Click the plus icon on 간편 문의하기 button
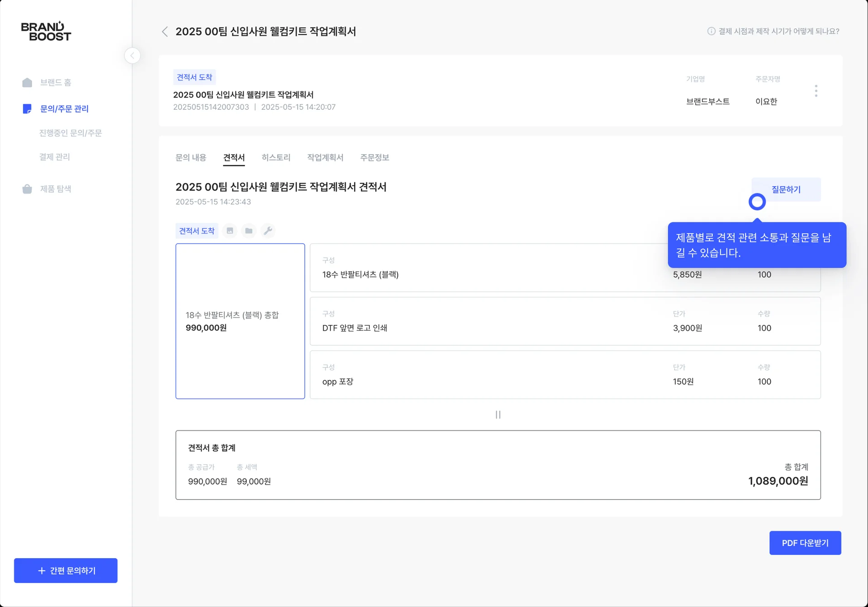868x607 pixels. tap(42, 570)
